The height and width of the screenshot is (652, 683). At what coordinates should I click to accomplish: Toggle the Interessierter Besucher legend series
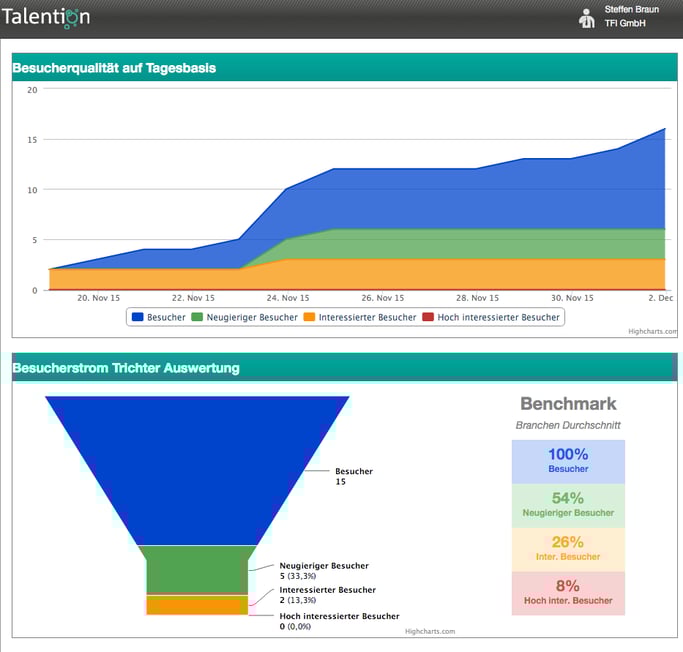tap(360, 317)
